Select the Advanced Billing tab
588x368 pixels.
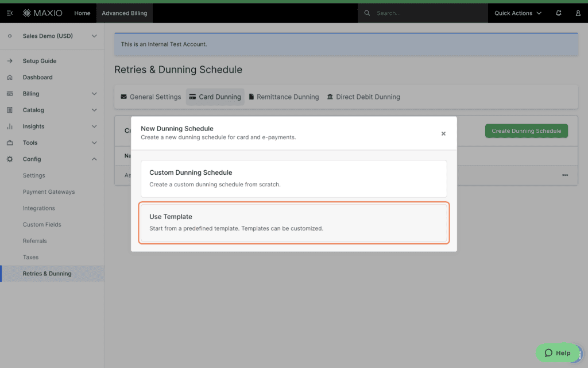pyautogui.click(x=125, y=13)
